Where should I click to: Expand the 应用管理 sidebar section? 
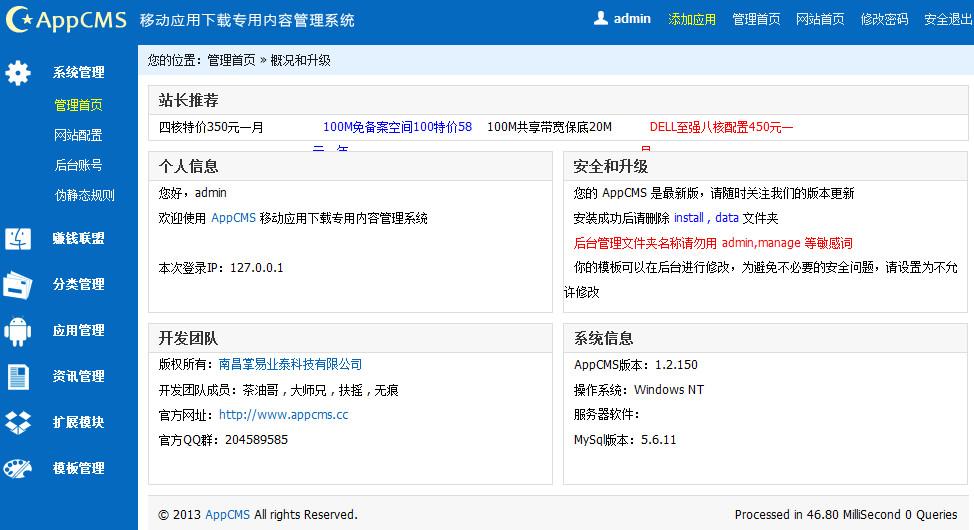pos(78,331)
